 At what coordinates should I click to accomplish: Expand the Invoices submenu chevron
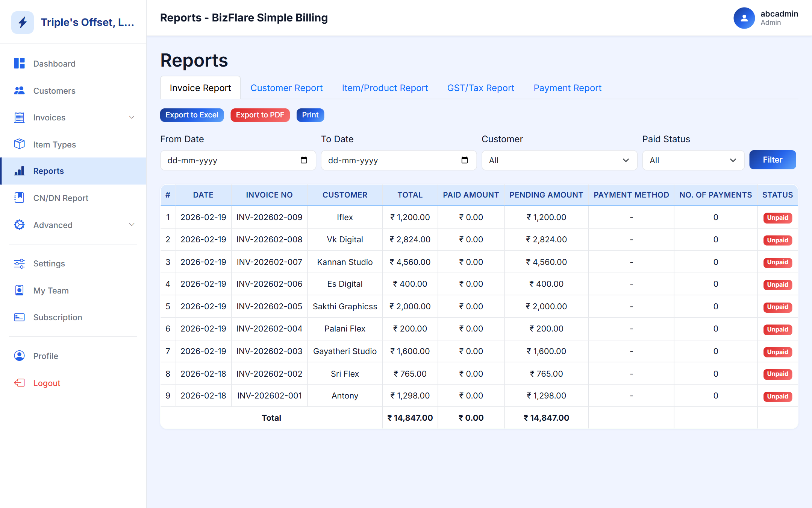[132, 117]
